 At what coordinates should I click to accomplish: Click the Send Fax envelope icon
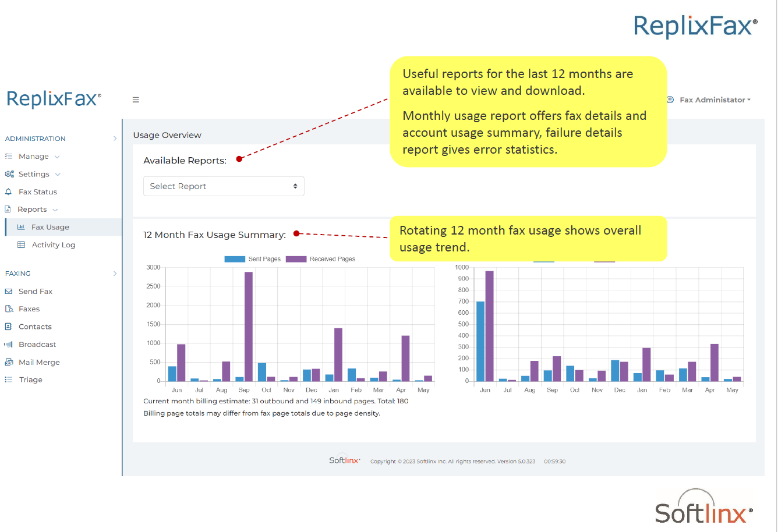tap(8, 291)
